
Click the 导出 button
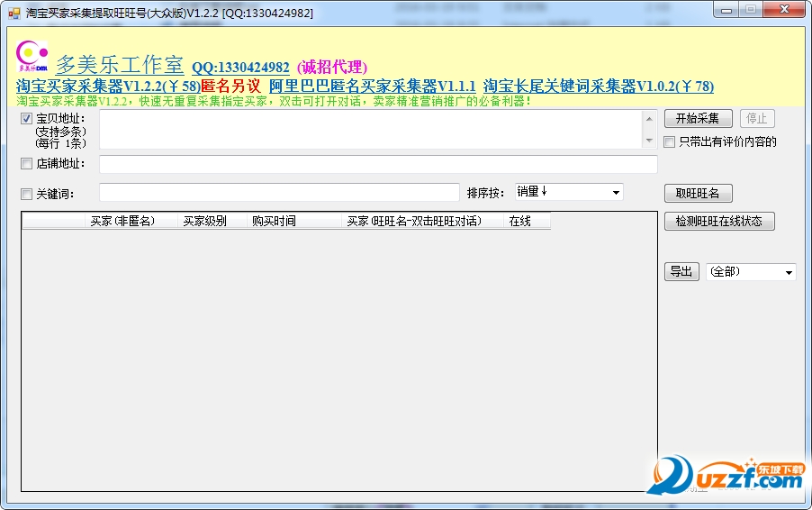(x=681, y=271)
